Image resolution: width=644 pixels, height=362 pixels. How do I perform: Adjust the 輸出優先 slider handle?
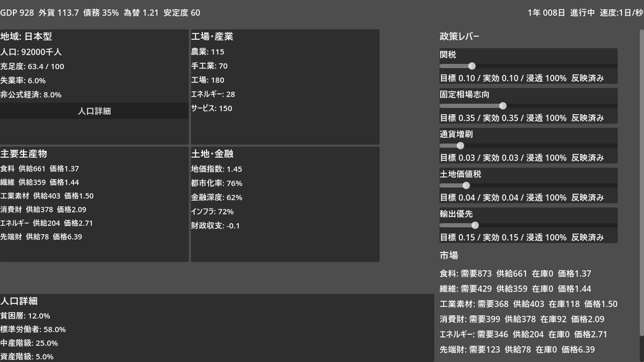[474, 225]
